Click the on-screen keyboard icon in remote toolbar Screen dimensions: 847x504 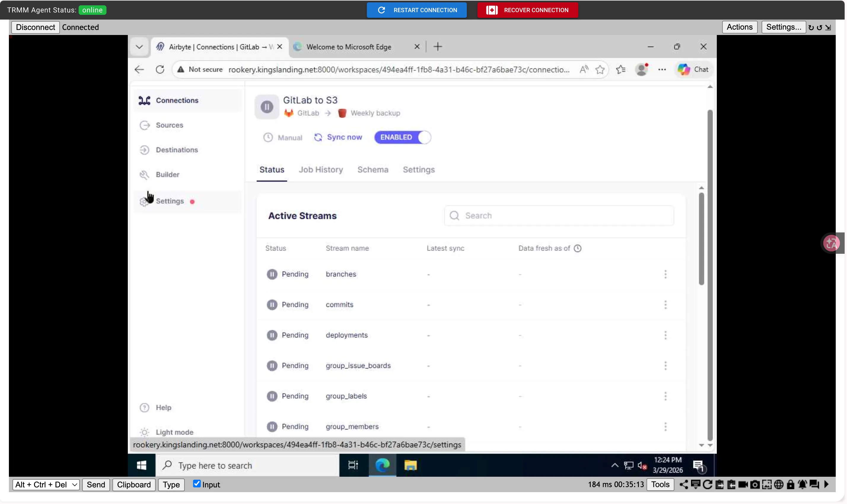pos(695,484)
